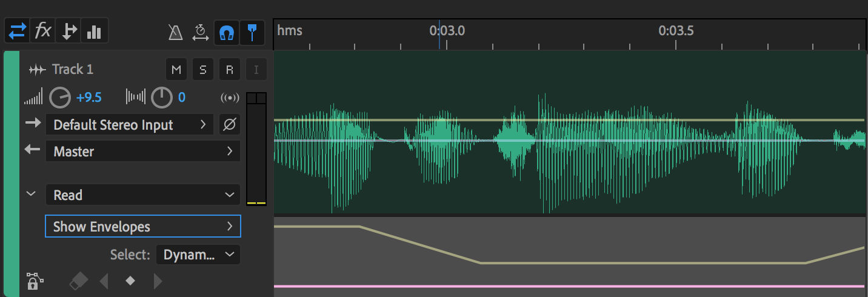
Task: Click the hms time format label
Action: pyautogui.click(x=290, y=30)
